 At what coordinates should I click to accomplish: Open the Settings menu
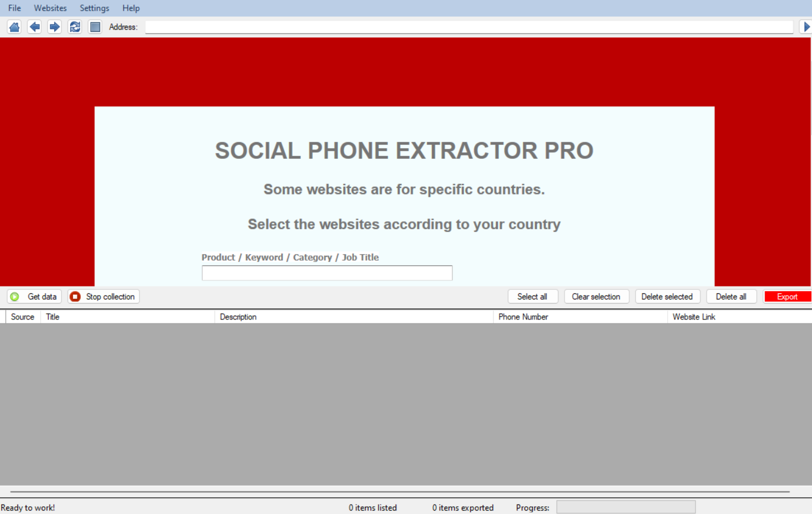click(x=94, y=8)
